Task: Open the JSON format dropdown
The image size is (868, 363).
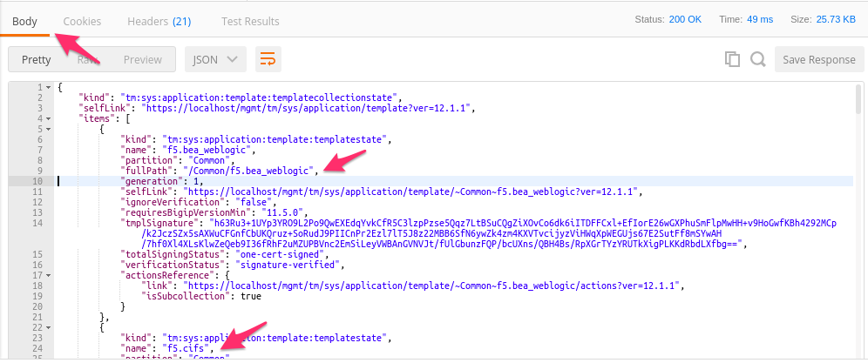Action: point(215,60)
